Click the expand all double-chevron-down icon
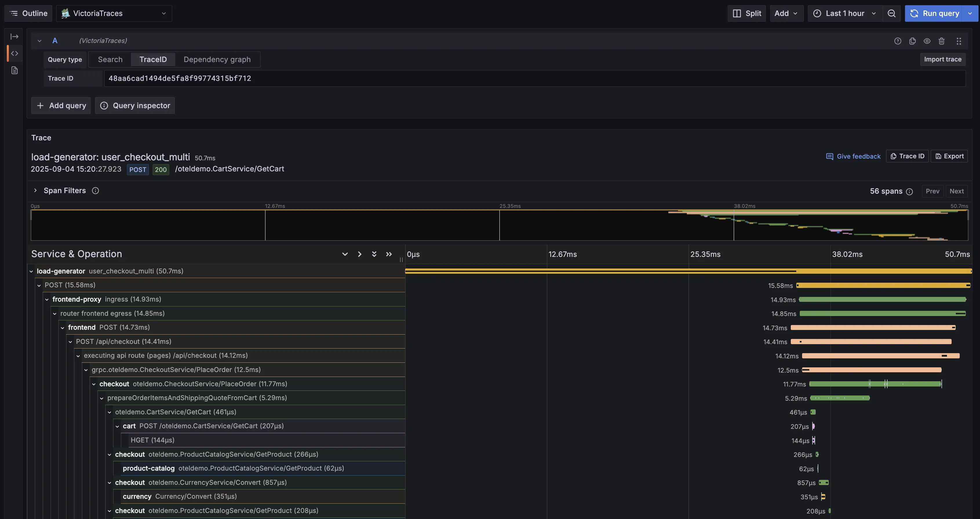 tap(374, 254)
